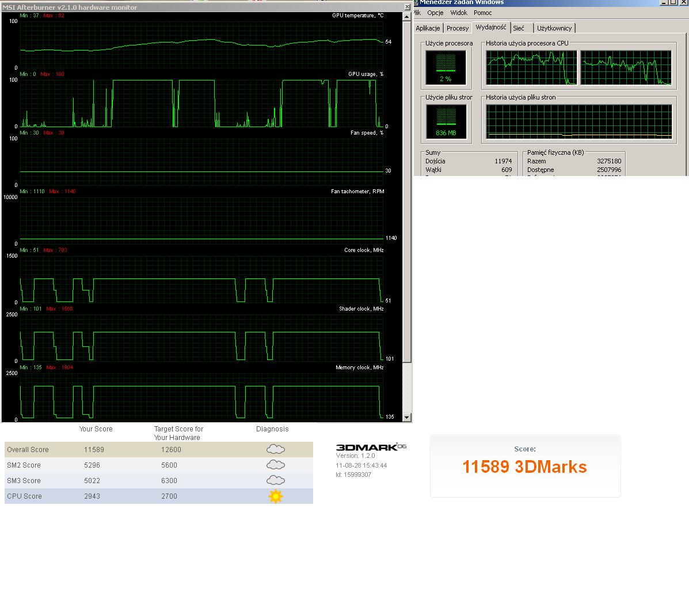Viewport: 689px width, 616px height.
Task: Click the Shader clock graph in Afterburner
Action: pos(201,338)
